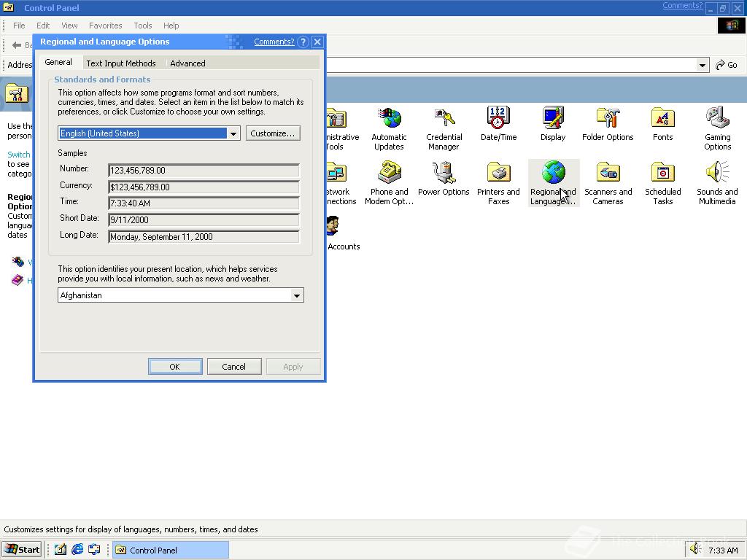The image size is (747, 560).
Task: Open the Tools menu
Action: 142,26
